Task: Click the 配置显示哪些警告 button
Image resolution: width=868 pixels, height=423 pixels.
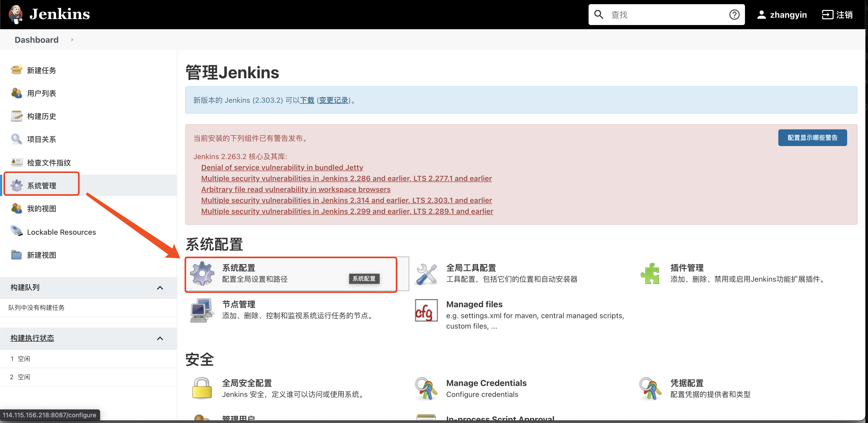Action: pos(812,137)
